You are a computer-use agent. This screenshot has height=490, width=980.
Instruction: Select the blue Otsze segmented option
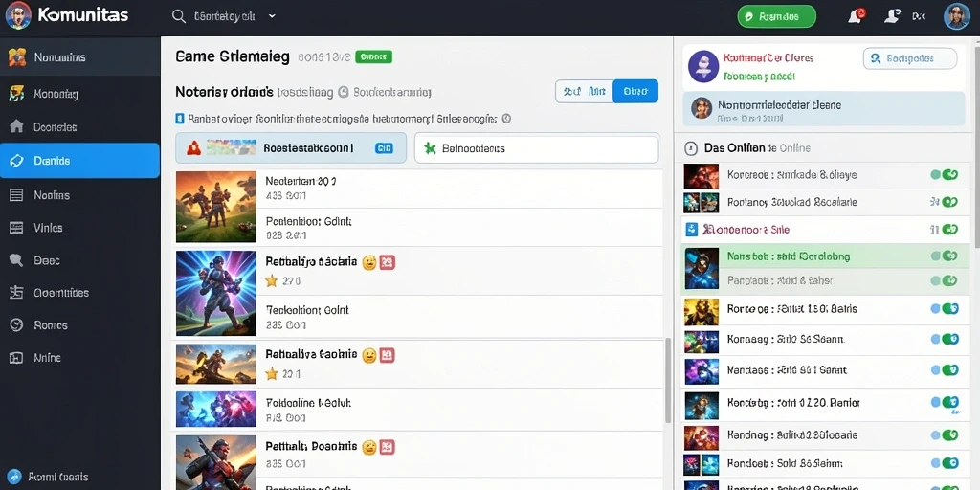point(635,91)
